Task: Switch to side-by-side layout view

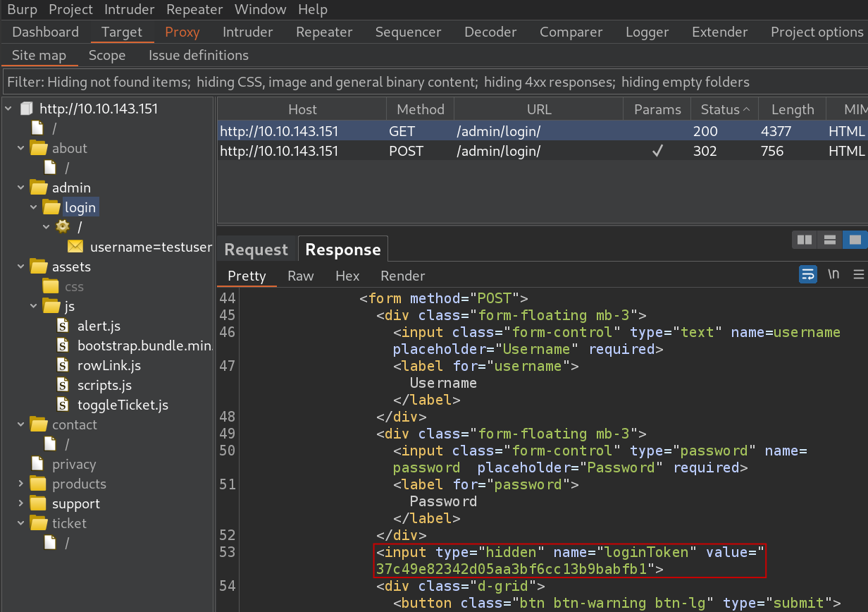Action: 805,240
